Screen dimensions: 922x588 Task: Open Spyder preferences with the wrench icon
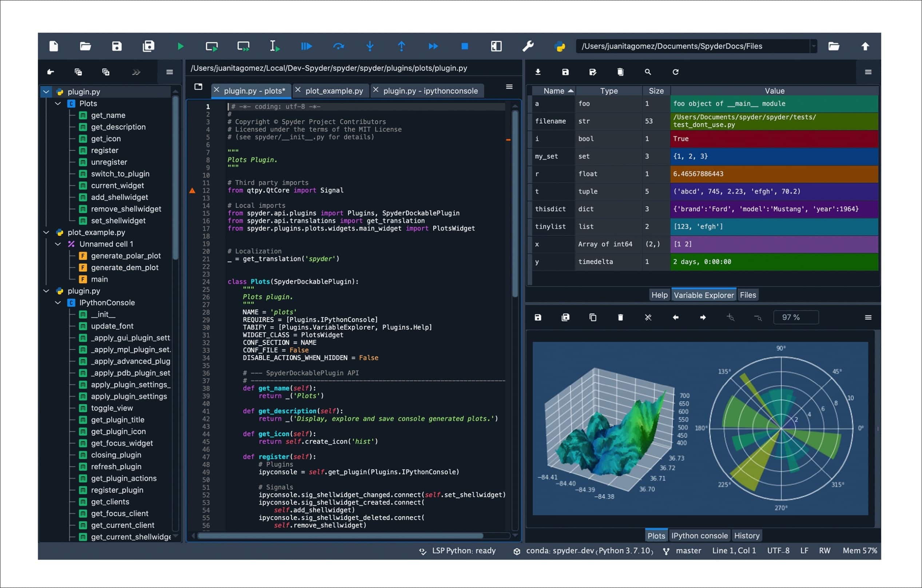tap(528, 46)
